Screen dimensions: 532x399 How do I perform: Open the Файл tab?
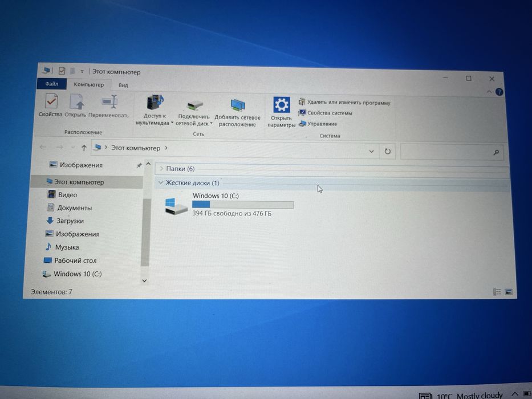51,84
